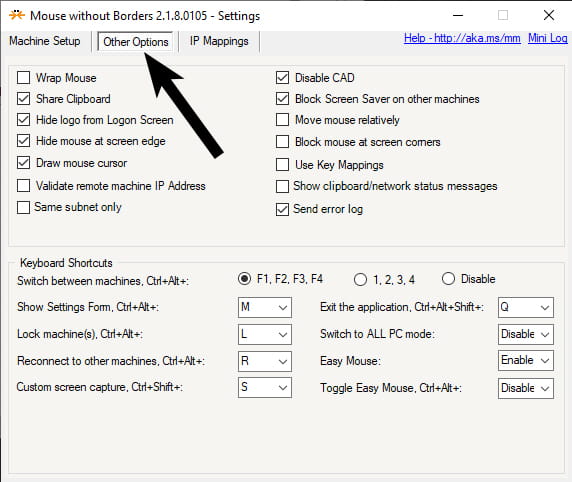The width and height of the screenshot is (572, 482).
Task: Uncheck Send error log
Action: tap(282, 209)
